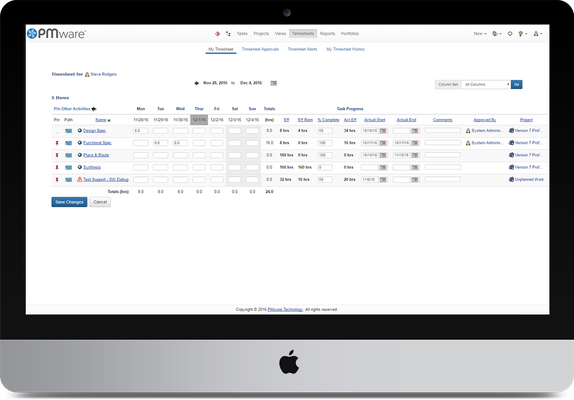Go to previous week with the arrow icon
The image size is (574, 400).
pos(197,83)
